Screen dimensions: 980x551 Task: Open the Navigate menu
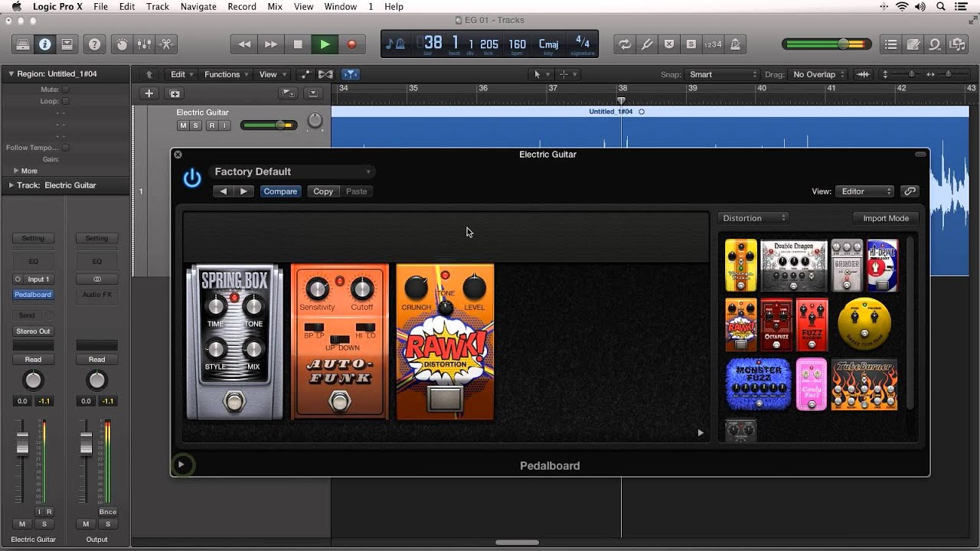[198, 6]
